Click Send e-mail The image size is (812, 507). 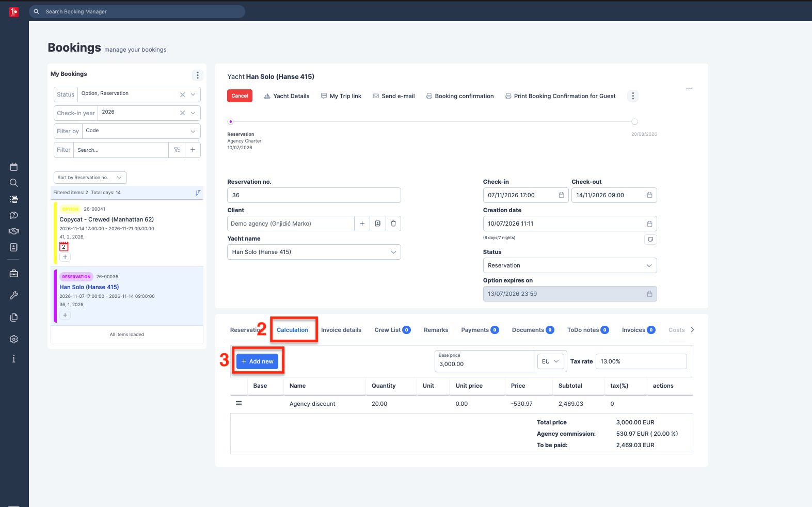pyautogui.click(x=394, y=96)
